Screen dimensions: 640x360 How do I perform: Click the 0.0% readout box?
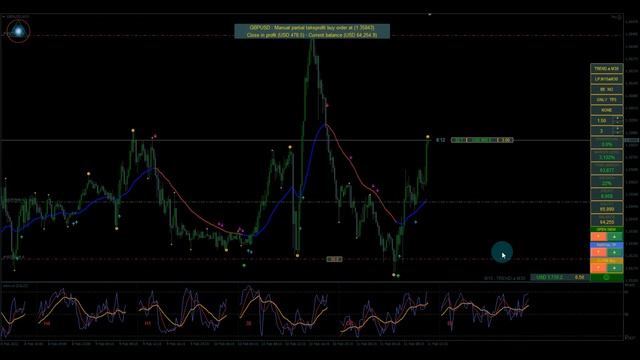(x=607, y=143)
